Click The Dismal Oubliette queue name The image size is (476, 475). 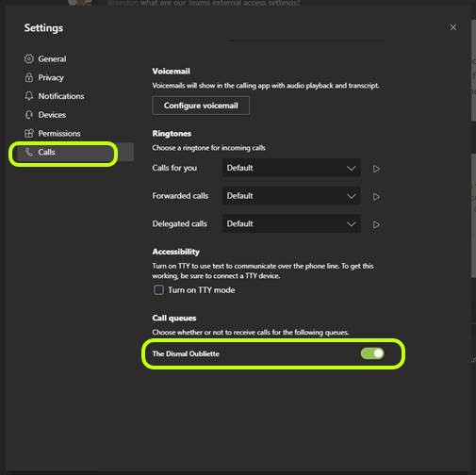pyautogui.click(x=186, y=353)
